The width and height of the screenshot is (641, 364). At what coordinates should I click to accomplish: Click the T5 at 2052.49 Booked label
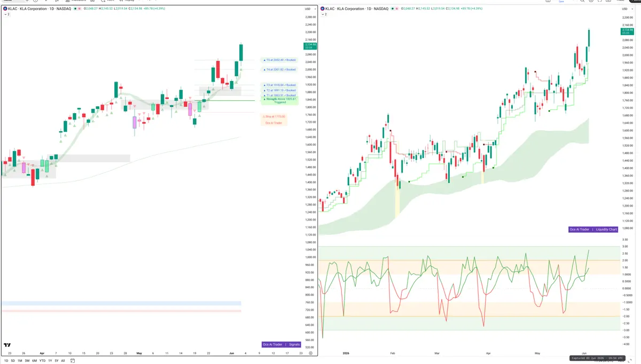click(279, 60)
